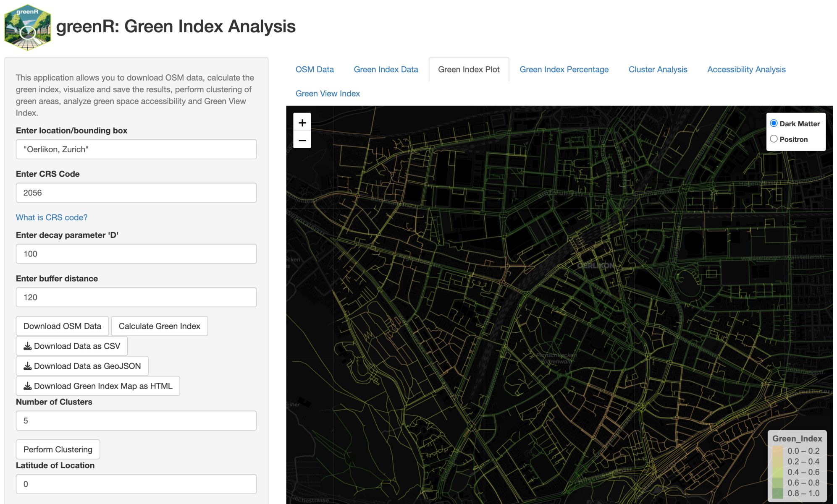Click Download Data as CSV button
This screenshot has width=837, height=504.
[x=72, y=346]
